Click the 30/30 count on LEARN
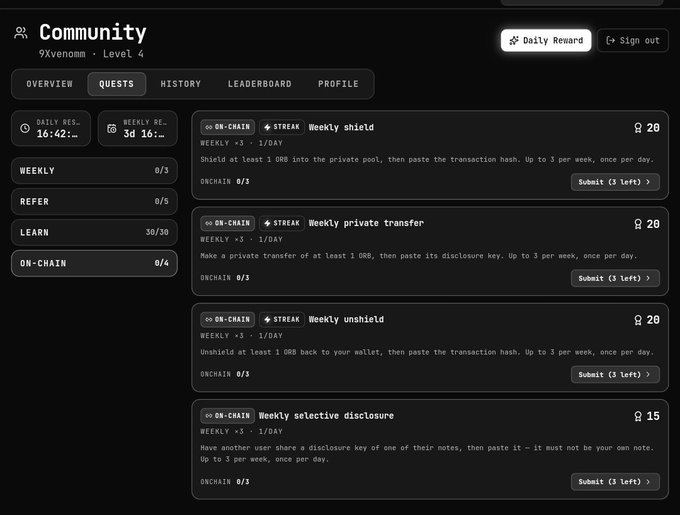This screenshot has width=680, height=515. [157, 232]
